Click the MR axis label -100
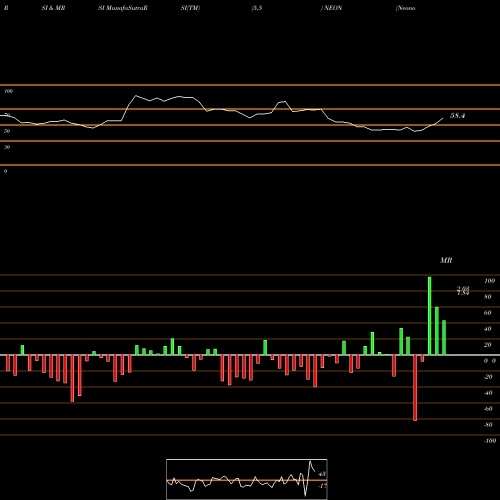The image size is (500, 500). click(490, 441)
